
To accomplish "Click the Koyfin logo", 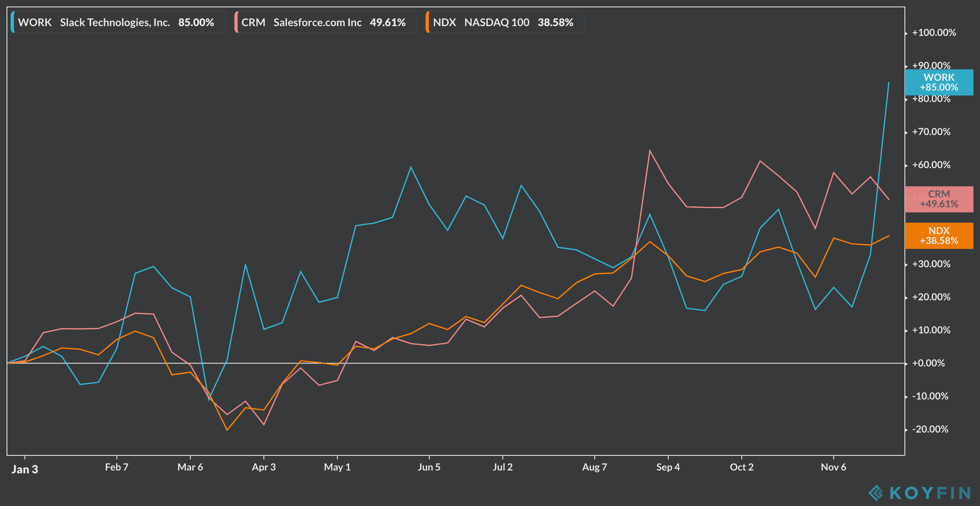I will [920, 493].
